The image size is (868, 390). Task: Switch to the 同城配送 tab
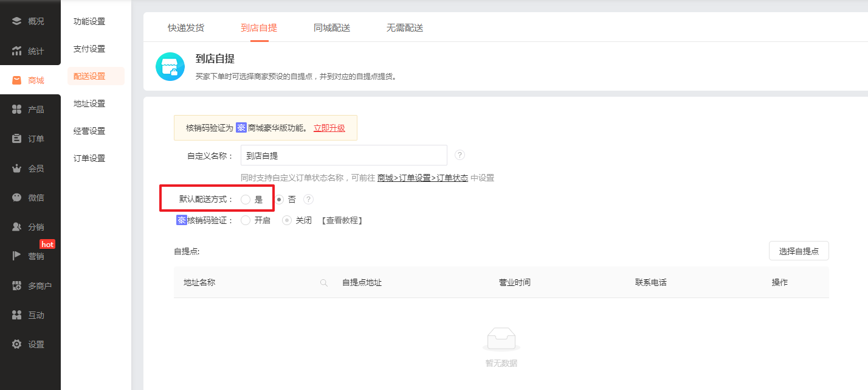332,28
